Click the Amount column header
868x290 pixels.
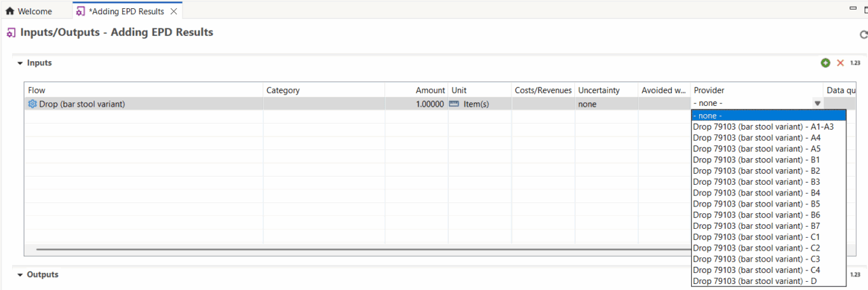tap(416, 90)
